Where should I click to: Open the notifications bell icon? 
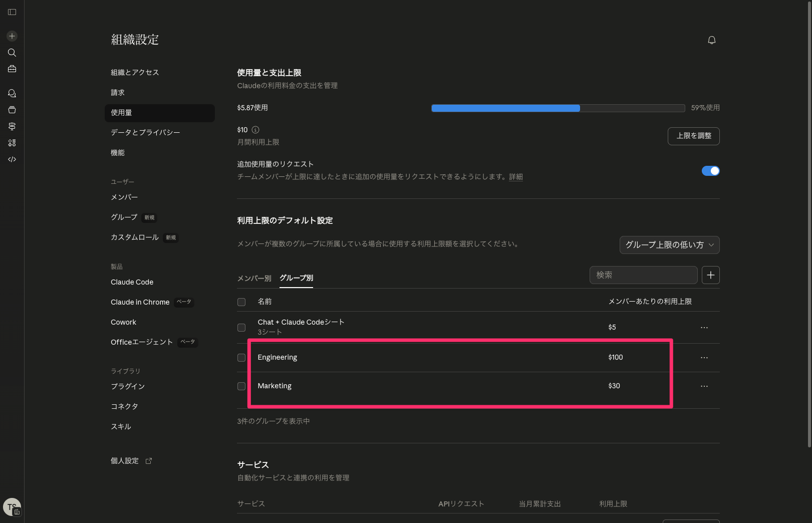[x=712, y=40]
